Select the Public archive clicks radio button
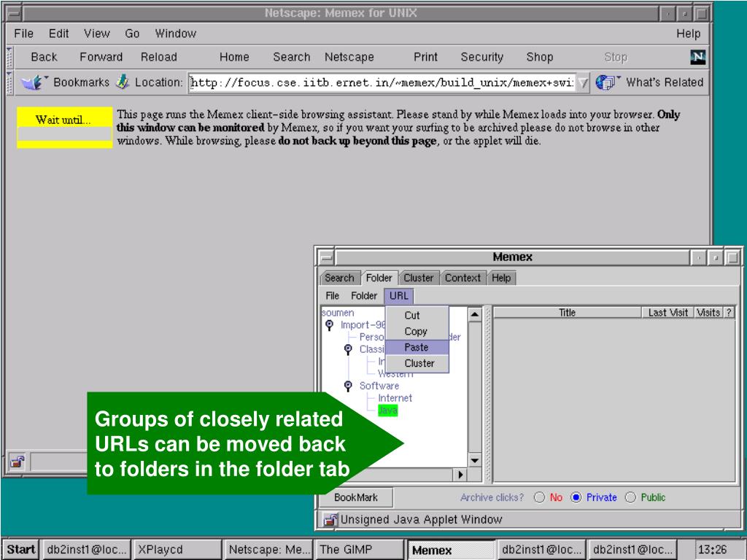747x560 pixels. (x=630, y=497)
